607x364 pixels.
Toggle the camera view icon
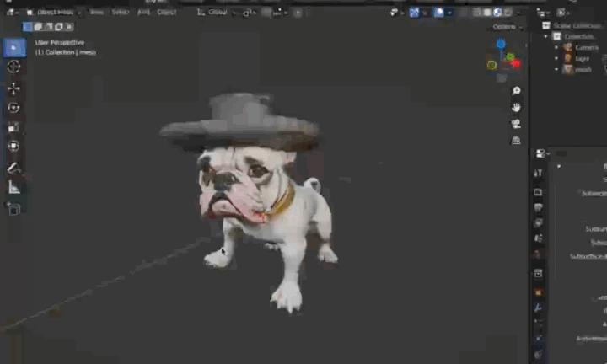[x=516, y=124]
